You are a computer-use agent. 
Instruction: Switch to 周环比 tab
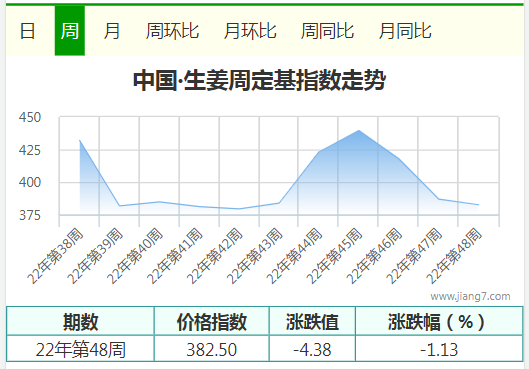pos(172,31)
